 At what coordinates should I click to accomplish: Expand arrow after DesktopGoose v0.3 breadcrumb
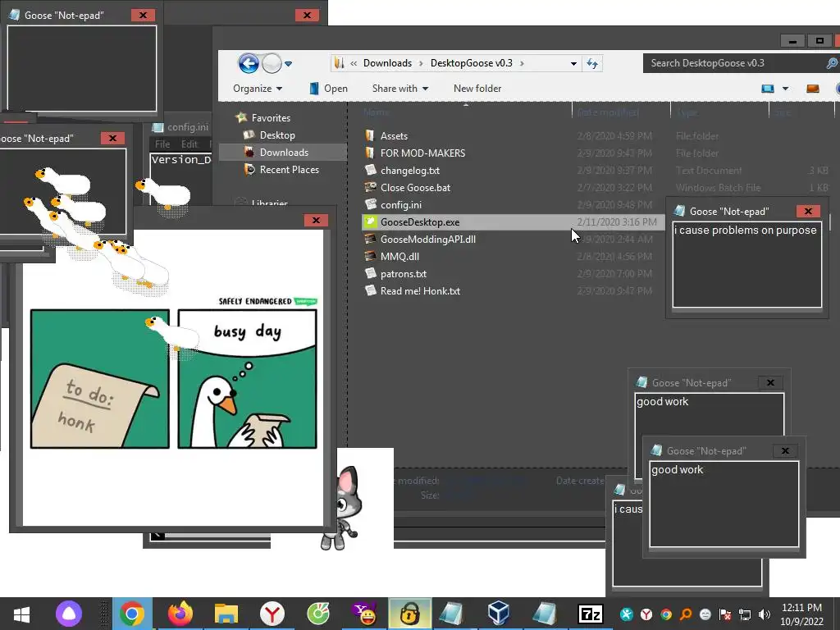522,63
